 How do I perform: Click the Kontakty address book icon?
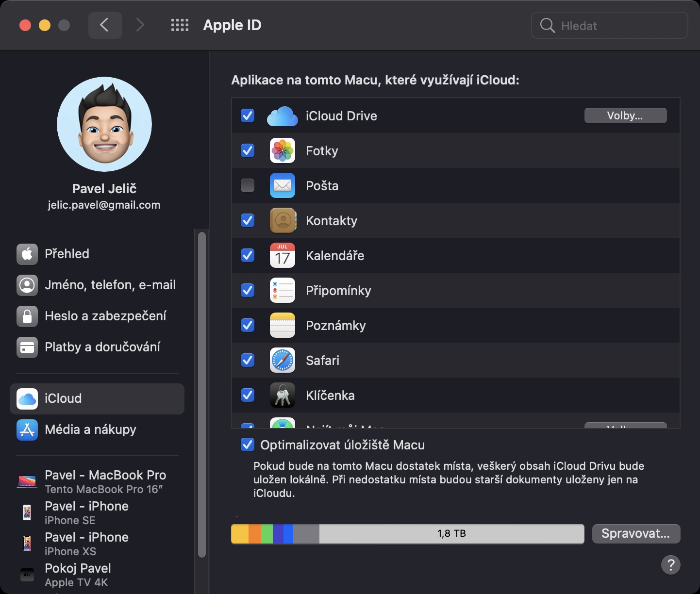283,221
